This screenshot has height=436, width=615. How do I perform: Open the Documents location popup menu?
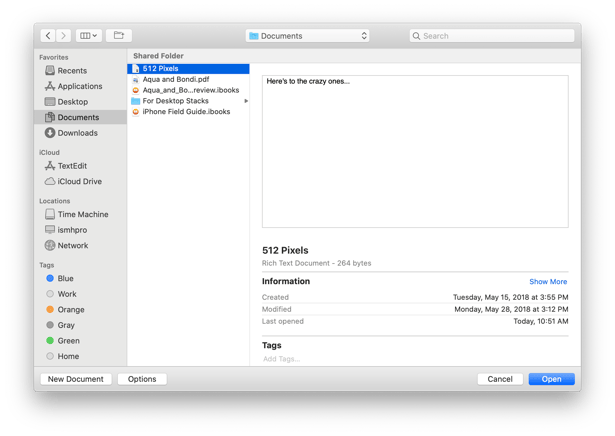308,36
